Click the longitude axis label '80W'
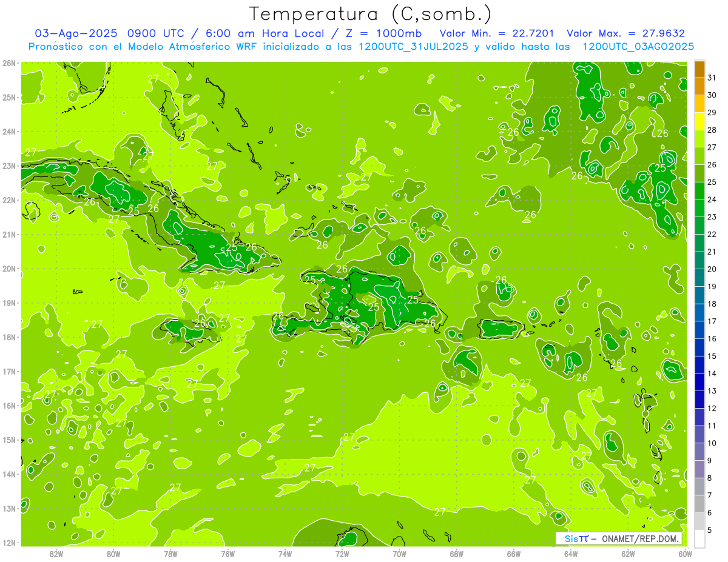This screenshot has height=562, width=728. [113, 554]
